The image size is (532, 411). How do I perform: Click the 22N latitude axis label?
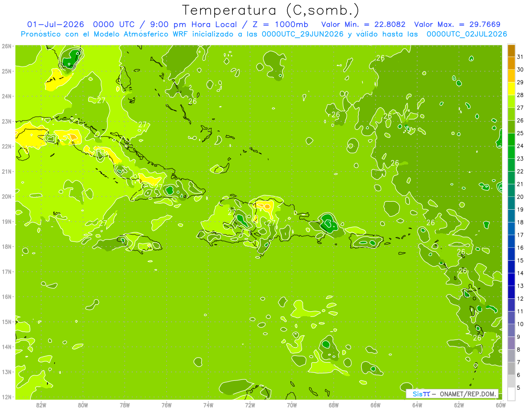click(7, 146)
